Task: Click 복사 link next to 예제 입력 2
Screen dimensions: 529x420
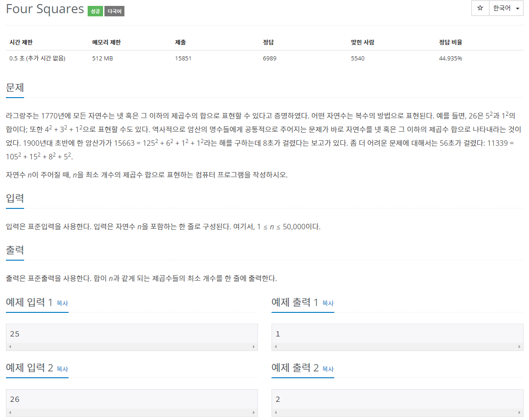Action: click(x=62, y=369)
